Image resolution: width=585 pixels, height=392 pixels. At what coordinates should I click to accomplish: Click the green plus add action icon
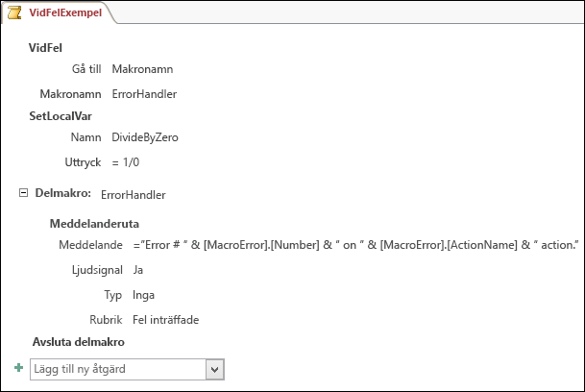pyautogui.click(x=18, y=368)
